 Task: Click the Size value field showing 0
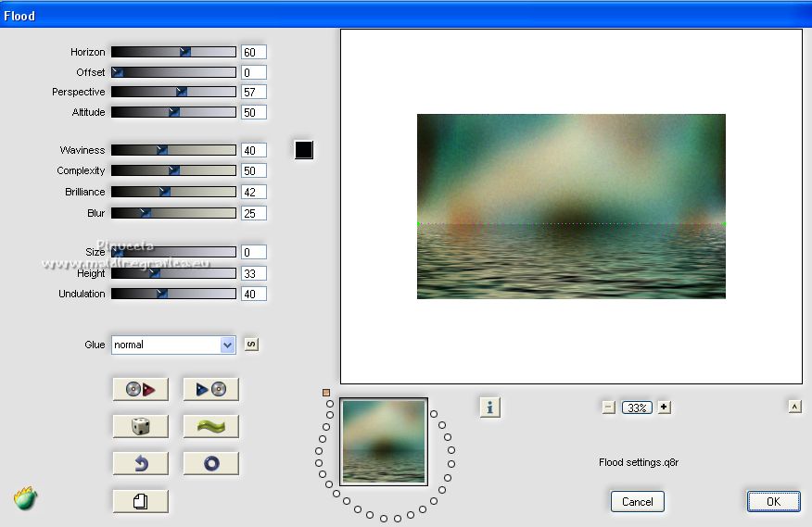(254, 252)
